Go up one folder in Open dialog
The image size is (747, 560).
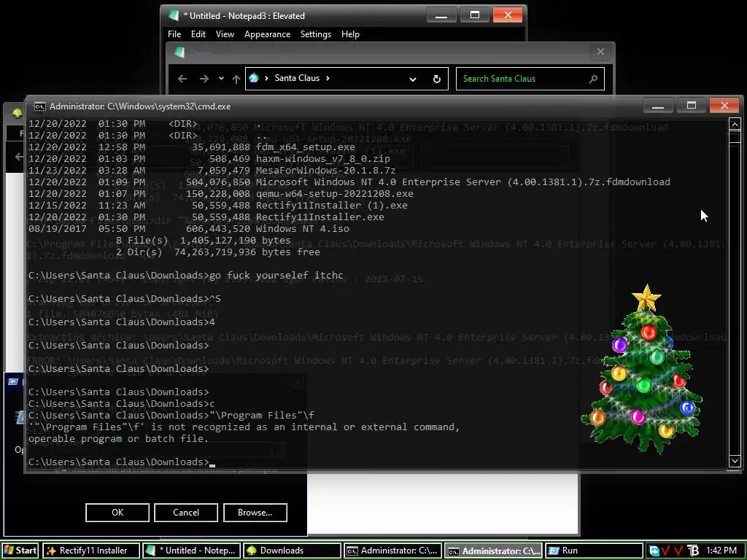pyautogui.click(x=236, y=79)
